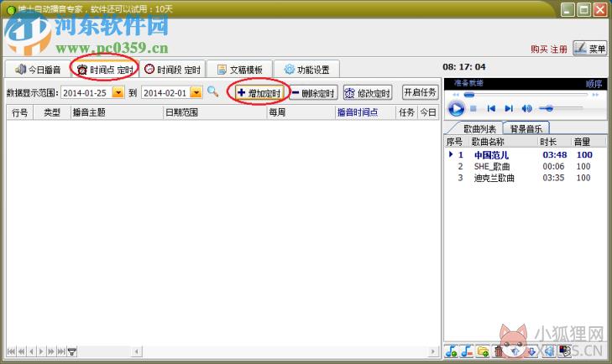
Task: Click the speaker icon in playlist toolbar
Action: point(548,351)
